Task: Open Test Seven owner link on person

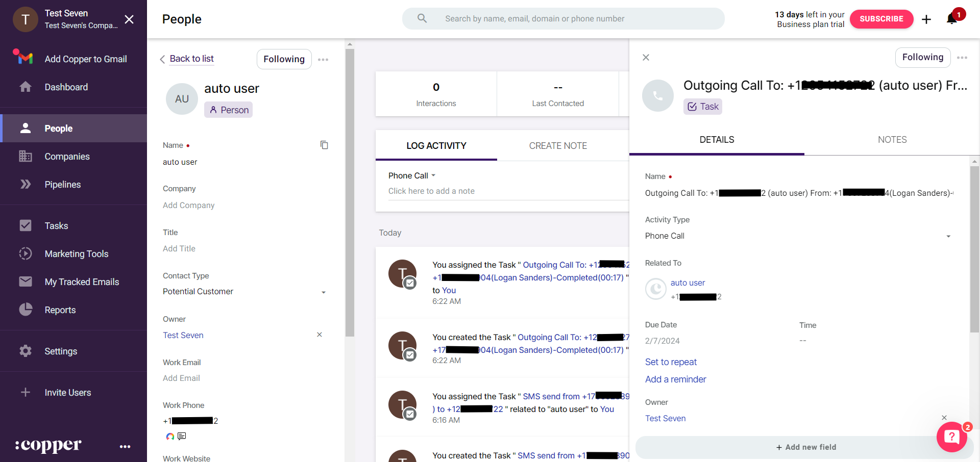Action: click(183, 335)
